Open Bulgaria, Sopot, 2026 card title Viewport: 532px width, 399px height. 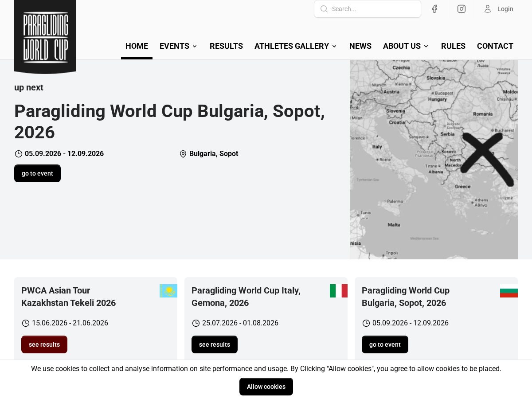[406, 297]
